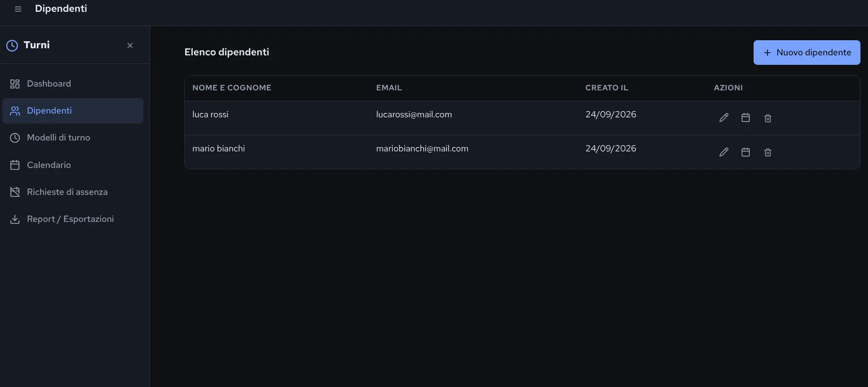Click the Dipendenti people icon
The width and height of the screenshot is (868, 387).
tap(15, 111)
